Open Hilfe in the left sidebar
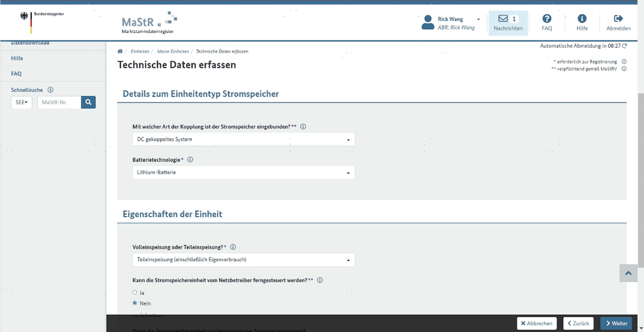The image size is (644, 332). (17, 58)
